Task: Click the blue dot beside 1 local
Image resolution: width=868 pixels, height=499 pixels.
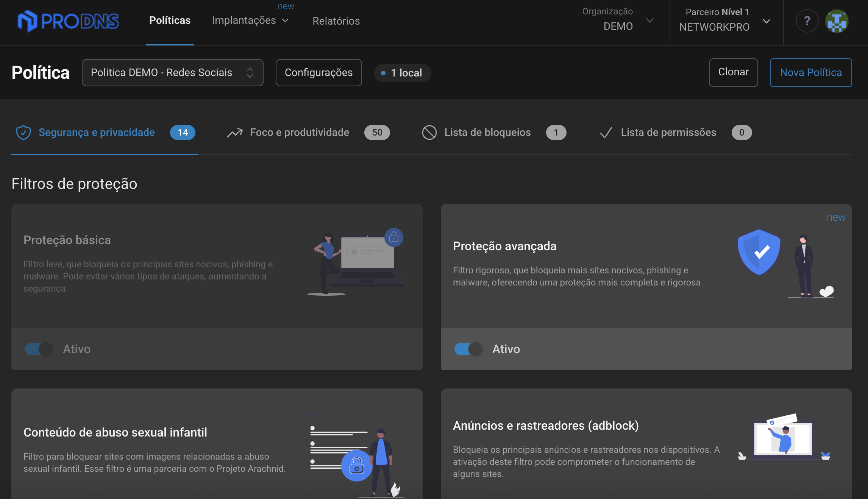Action: [x=383, y=73]
